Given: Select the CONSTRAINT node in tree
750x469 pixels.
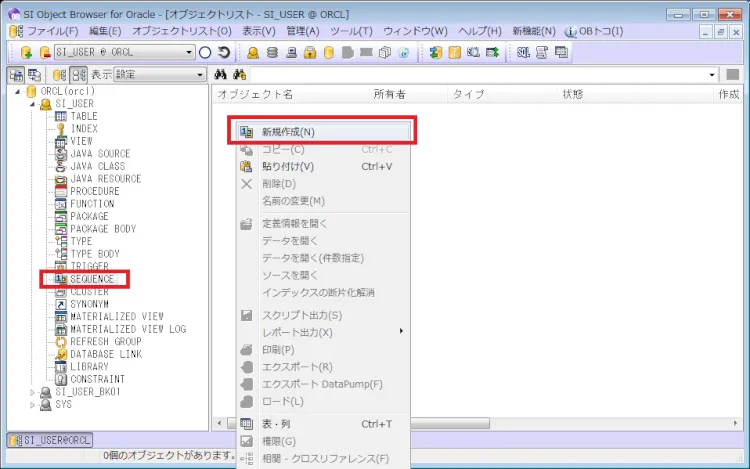Looking at the screenshot, I should click(x=98, y=379).
